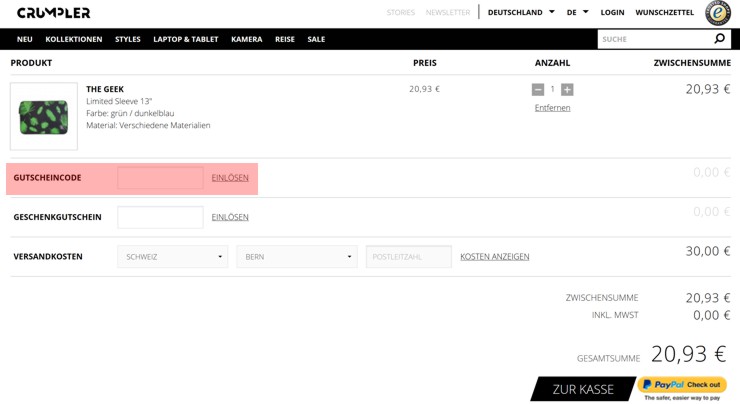The height and width of the screenshot is (404, 740).
Task: Click the ZUR KASSE checkout button
Action: (583, 389)
